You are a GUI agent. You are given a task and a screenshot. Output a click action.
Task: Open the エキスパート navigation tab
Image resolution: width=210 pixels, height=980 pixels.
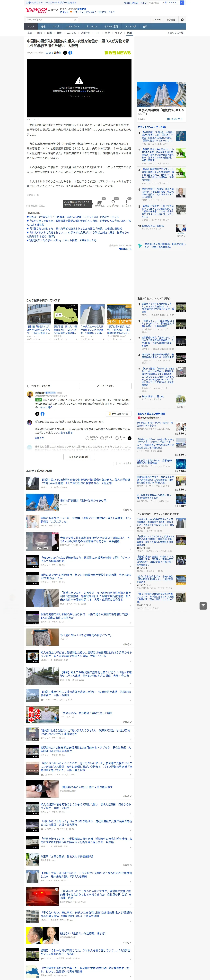pyautogui.click(x=72, y=27)
